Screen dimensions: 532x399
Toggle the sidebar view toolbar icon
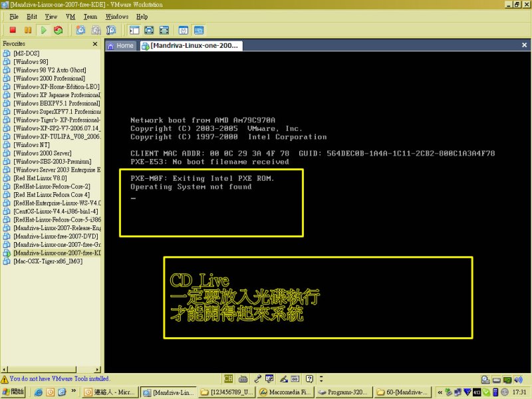134,30
